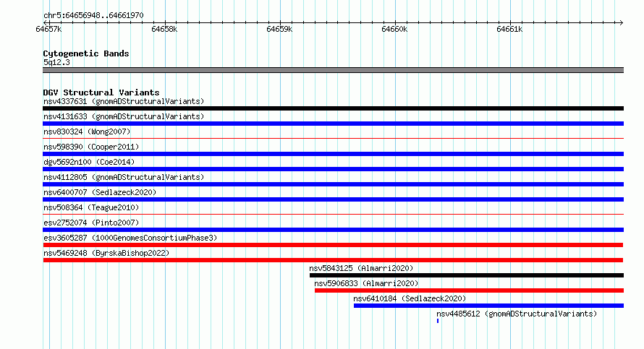The image size is (644, 349).
Task: Open the nsv508364 (Teague2010) label
Action: 91,207
